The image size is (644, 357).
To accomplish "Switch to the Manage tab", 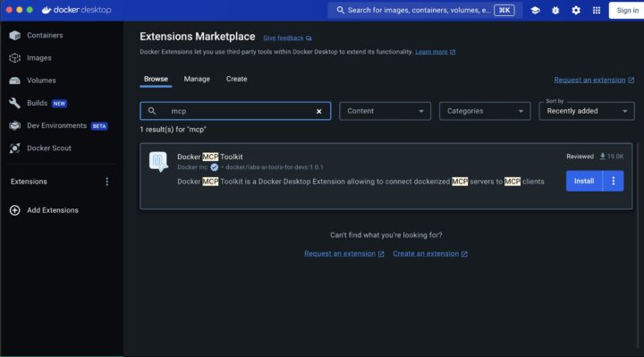I will pos(197,79).
